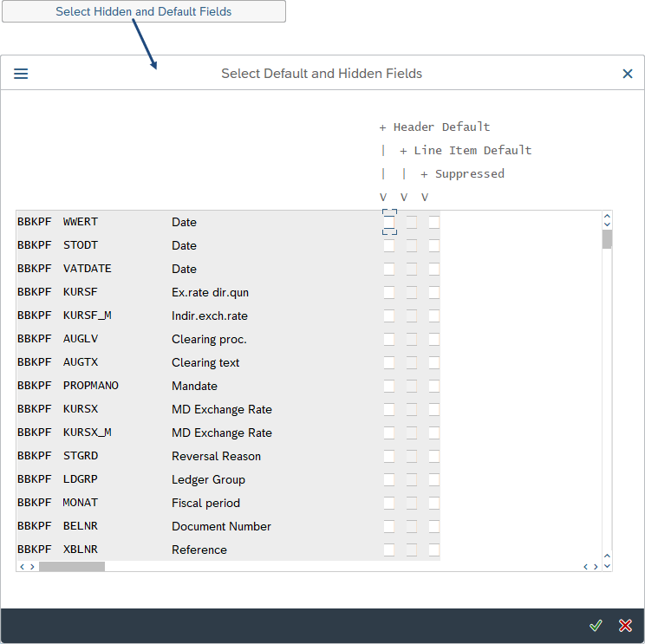645x644 pixels.
Task: Click the Indir.exch.rate description
Action: coord(210,315)
